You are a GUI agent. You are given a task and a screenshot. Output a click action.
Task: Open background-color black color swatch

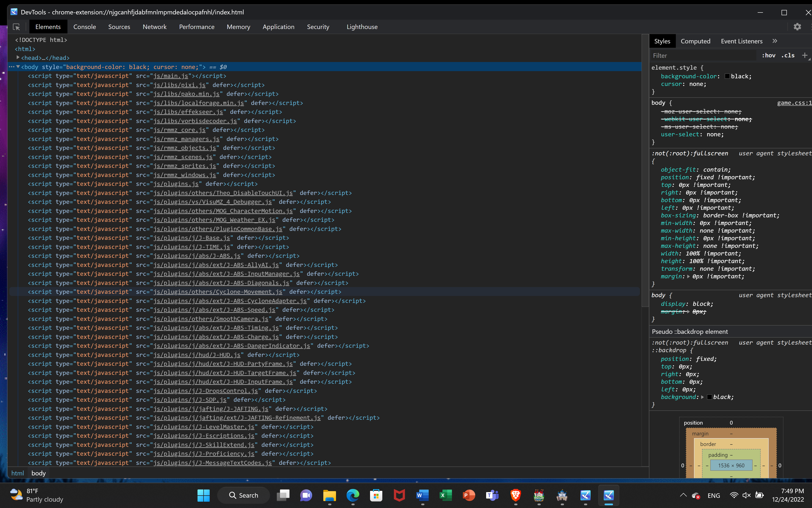coord(727,76)
